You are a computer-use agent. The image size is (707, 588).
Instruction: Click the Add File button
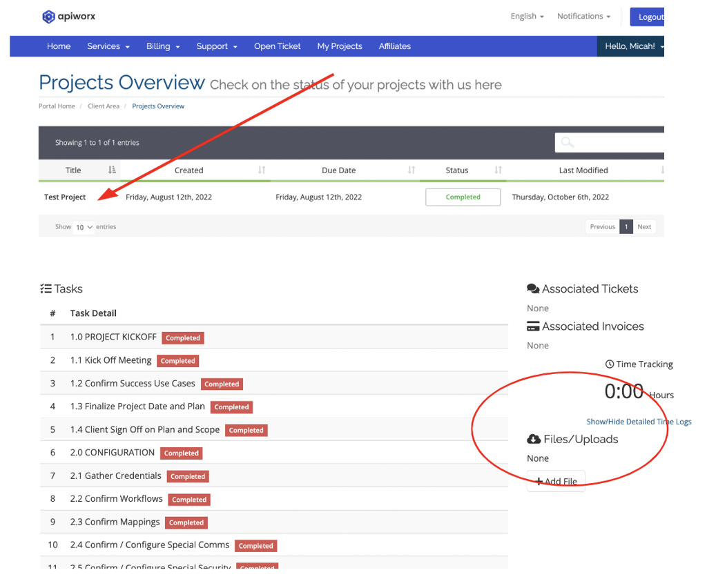[556, 481]
